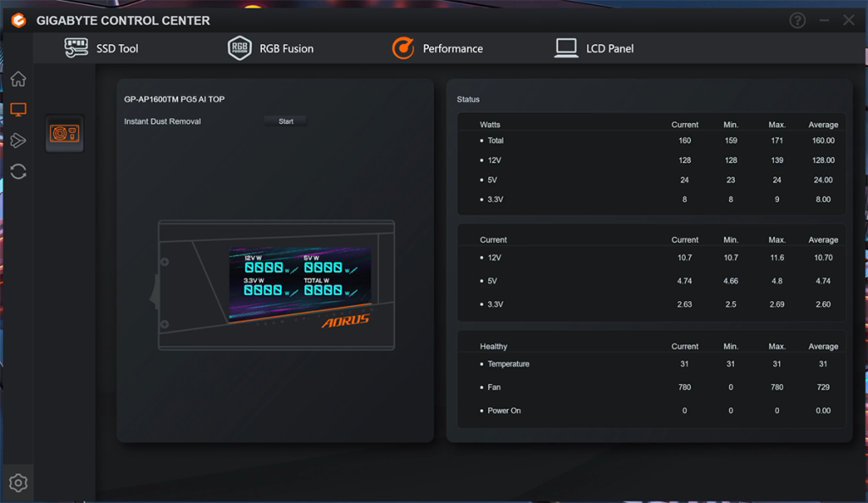
Task: Switch to the LCD Panel tab
Action: [x=594, y=48]
